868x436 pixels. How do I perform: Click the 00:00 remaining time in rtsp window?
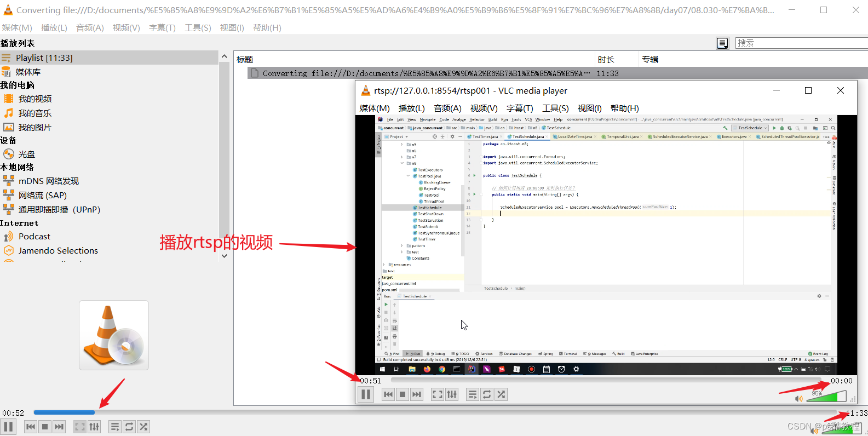(x=842, y=381)
